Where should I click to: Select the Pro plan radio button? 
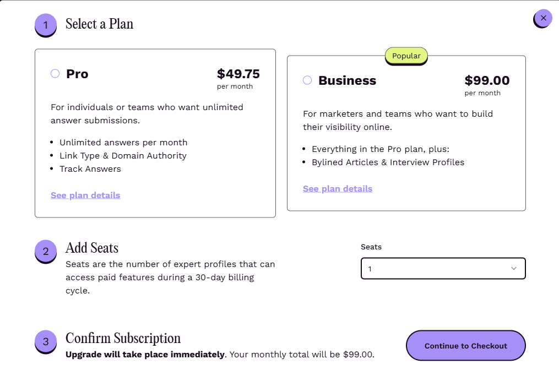tap(55, 73)
